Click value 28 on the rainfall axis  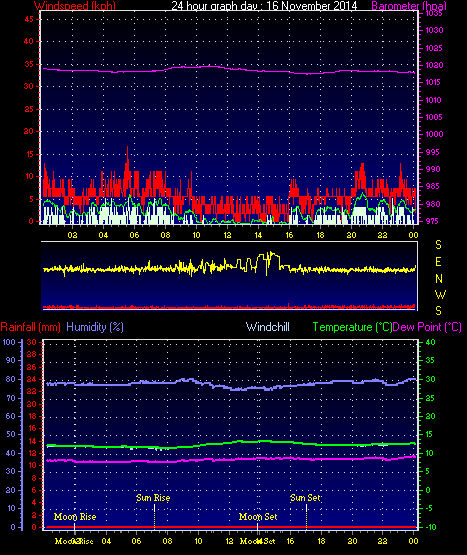coord(32,354)
